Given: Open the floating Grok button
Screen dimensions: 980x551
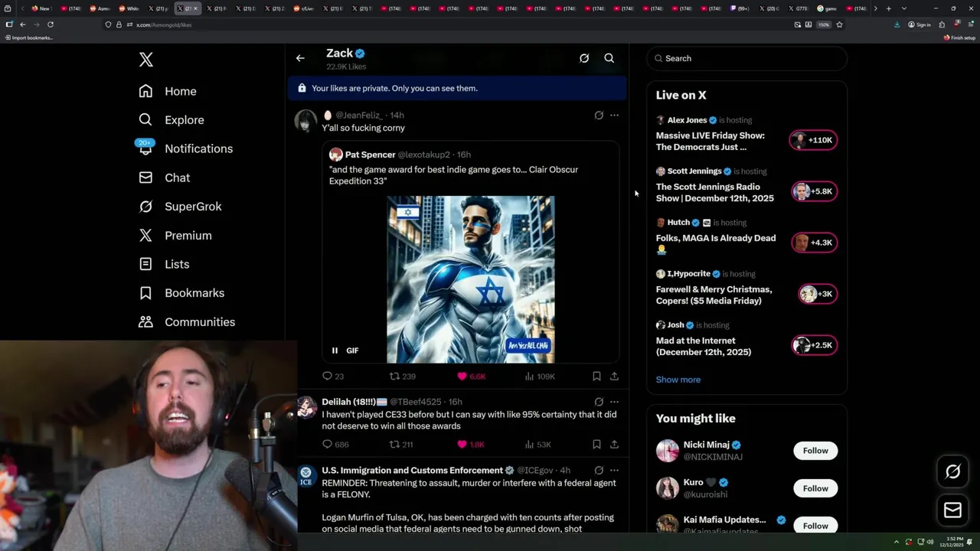Looking at the screenshot, I should [952, 472].
